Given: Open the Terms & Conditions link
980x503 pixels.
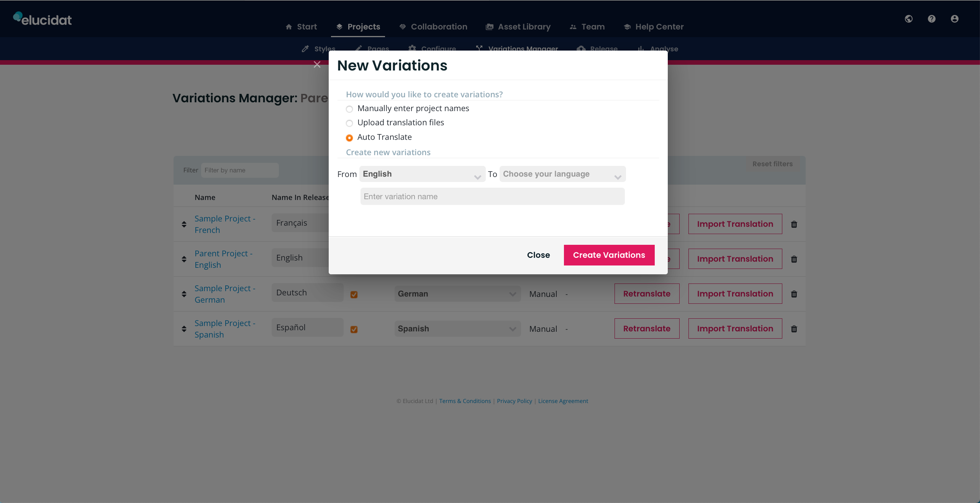Looking at the screenshot, I should (465, 401).
